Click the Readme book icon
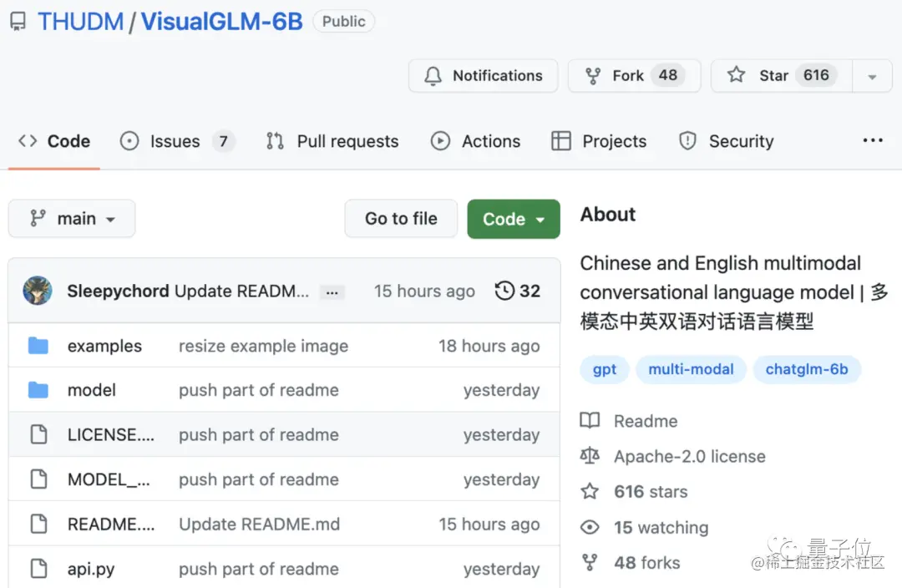The height and width of the screenshot is (588, 902). 590,421
